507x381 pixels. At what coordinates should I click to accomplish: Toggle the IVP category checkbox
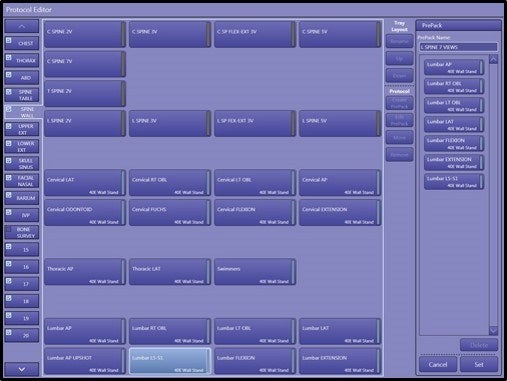click(x=9, y=212)
